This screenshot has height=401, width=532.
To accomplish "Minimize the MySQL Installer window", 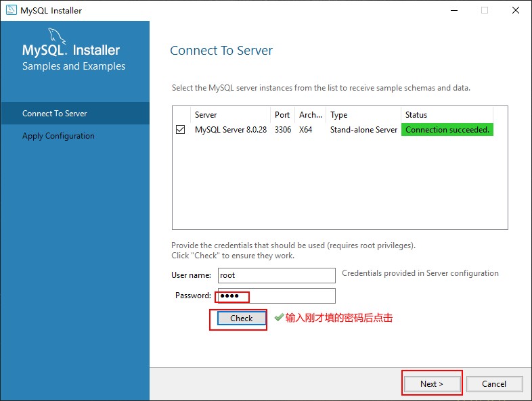I will coord(454,11).
